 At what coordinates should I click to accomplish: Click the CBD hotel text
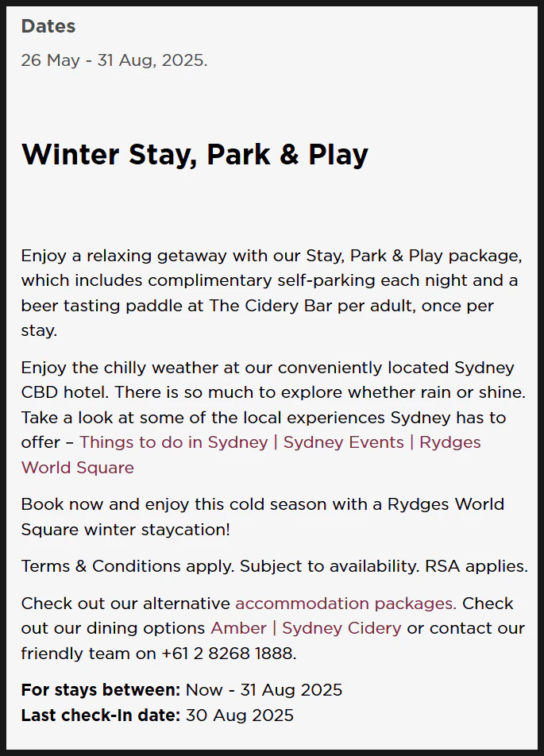coord(65,392)
